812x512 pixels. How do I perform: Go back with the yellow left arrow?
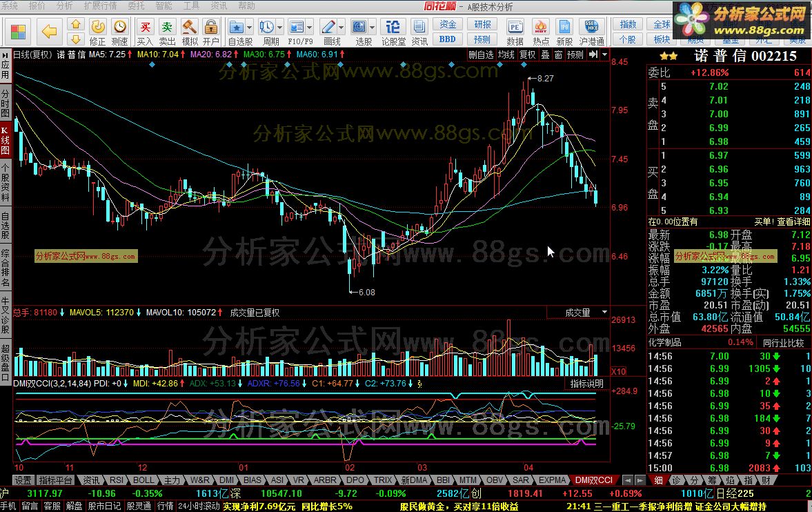pos(49,32)
